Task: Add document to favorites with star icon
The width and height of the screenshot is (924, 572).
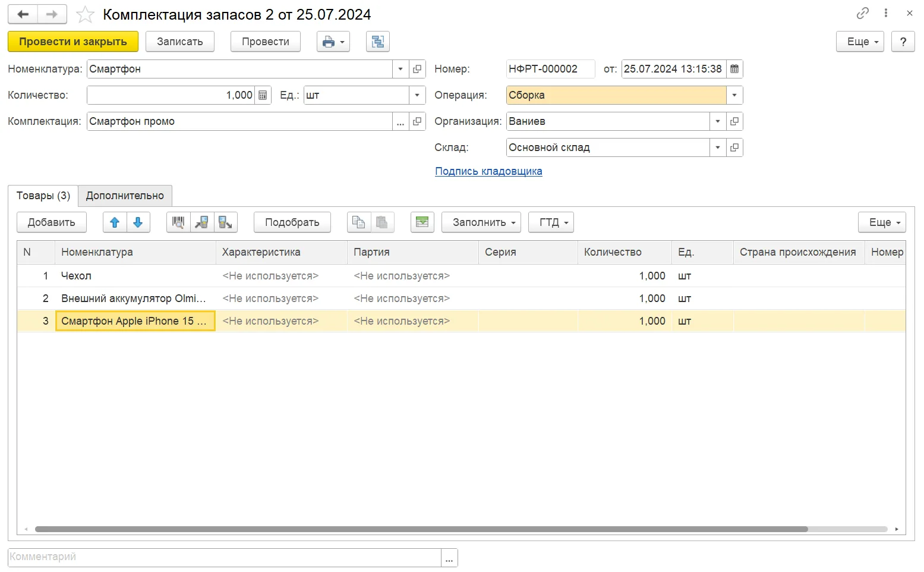Action: click(x=85, y=14)
